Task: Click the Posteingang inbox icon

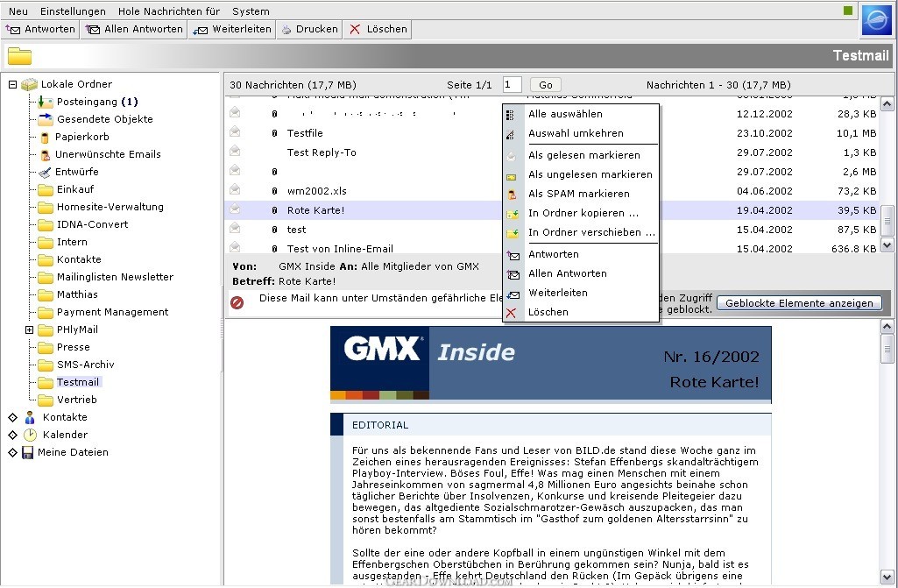Action: pyautogui.click(x=46, y=102)
